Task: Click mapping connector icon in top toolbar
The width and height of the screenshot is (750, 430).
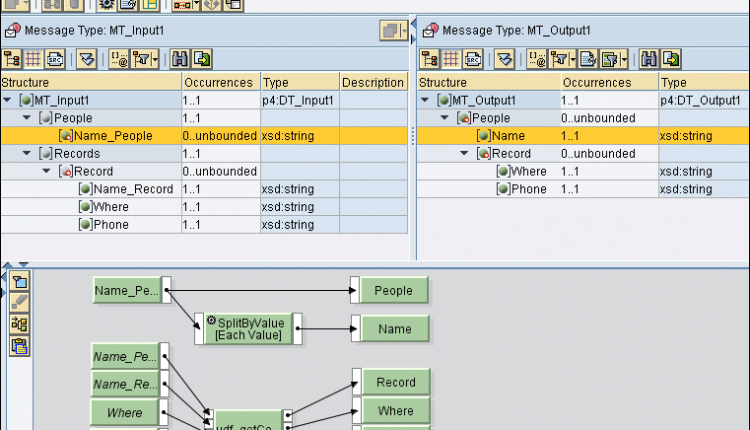Action: pyautogui.click(x=182, y=5)
